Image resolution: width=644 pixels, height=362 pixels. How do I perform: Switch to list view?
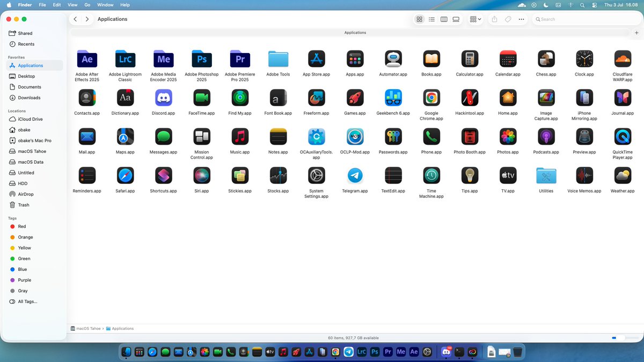coord(431,19)
